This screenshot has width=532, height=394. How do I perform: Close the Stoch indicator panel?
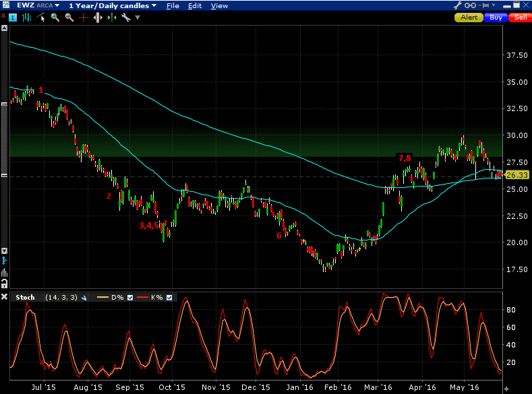click(x=5, y=297)
